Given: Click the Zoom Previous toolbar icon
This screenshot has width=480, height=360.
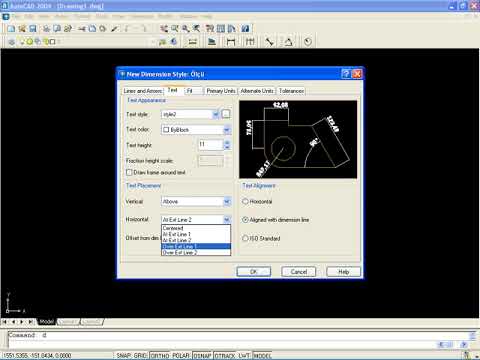Looking at the screenshot, I should (197, 29).
